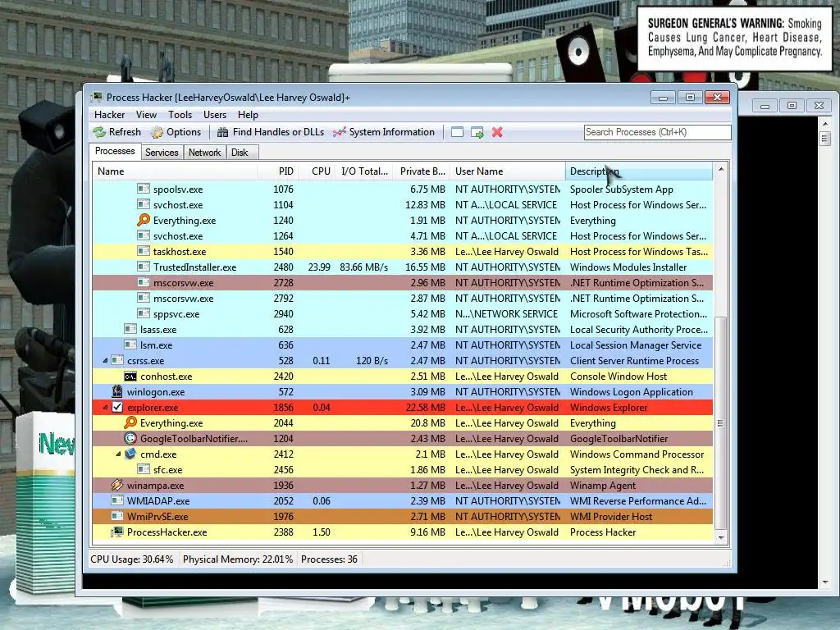Click the cmd.exe process icon
Image resolution: width=840 pixels, height=630 pixels.
click(x=130, y=454)
